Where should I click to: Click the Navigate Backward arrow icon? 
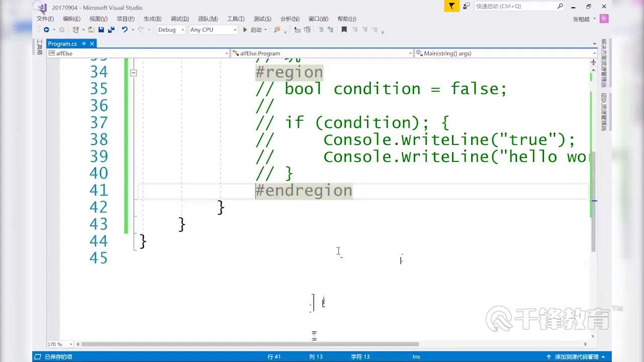tap(46, 30)
